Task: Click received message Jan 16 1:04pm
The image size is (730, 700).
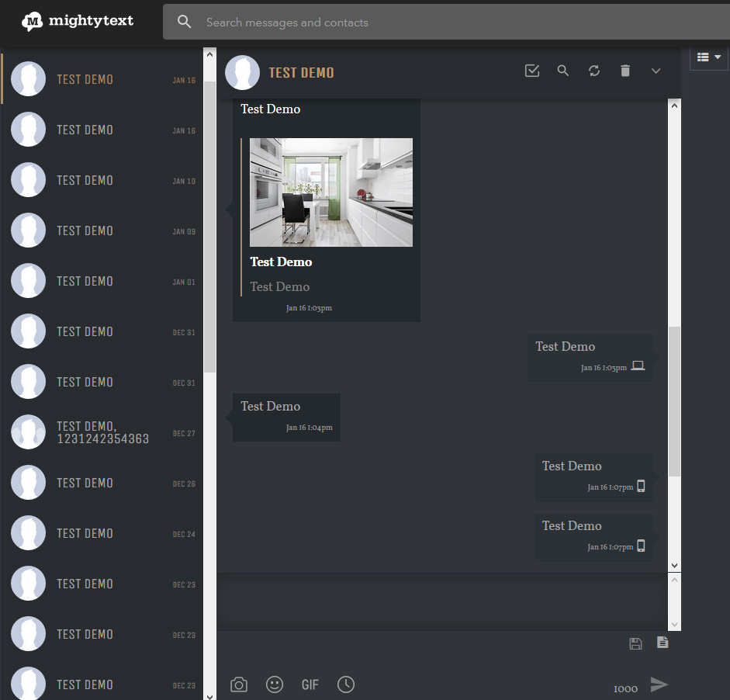Action: tap(286, 418)
